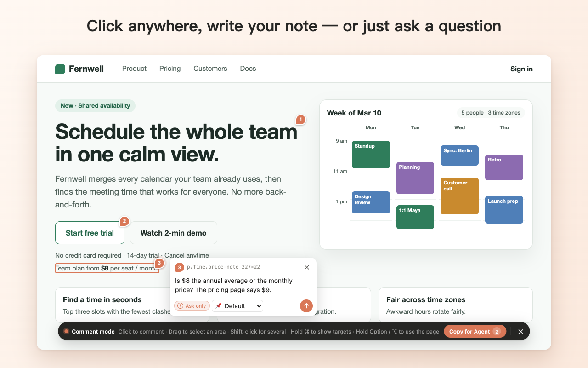Image resolution: width=588 pixels, height=368 pixels.
Task: Click the "Team plan from $8" price note
Action: pyautogui.click(x=107, y=268)
